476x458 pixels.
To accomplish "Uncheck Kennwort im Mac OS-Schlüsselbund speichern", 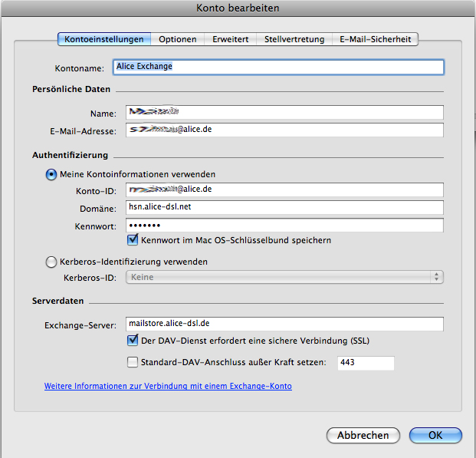I will 133,240.
